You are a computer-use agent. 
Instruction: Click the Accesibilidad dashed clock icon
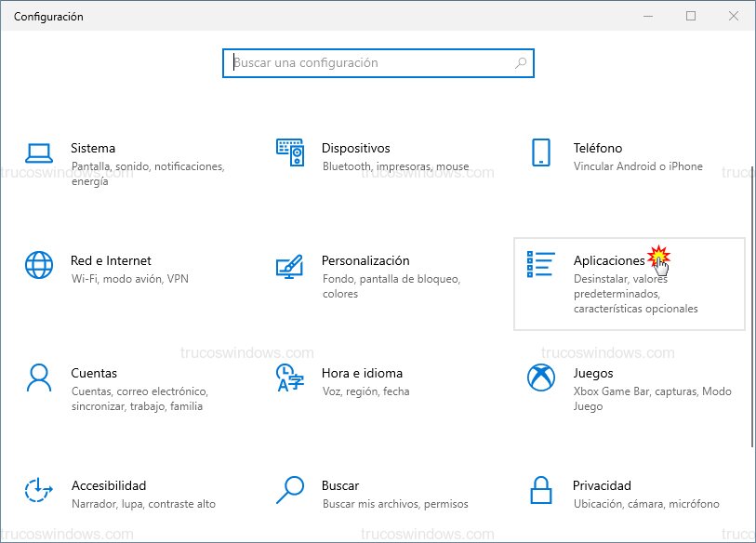[39, 490]
